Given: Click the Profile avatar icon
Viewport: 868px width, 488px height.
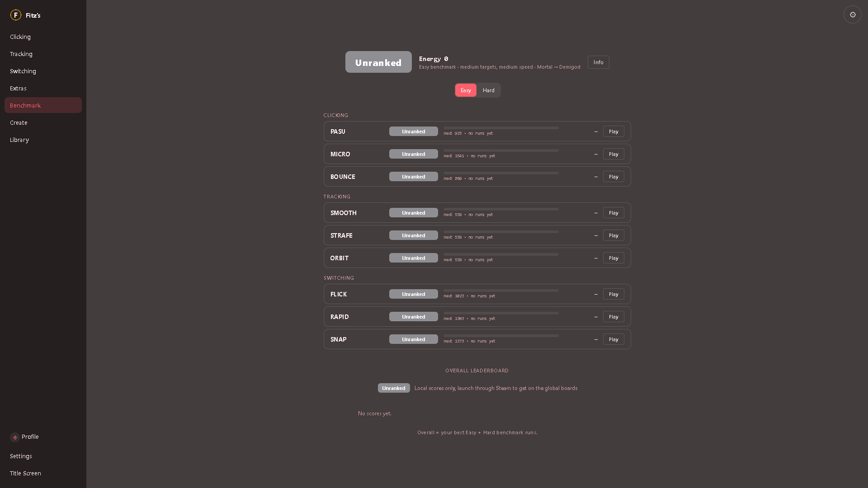Looking at the screenshot, I should pos(15,437).
